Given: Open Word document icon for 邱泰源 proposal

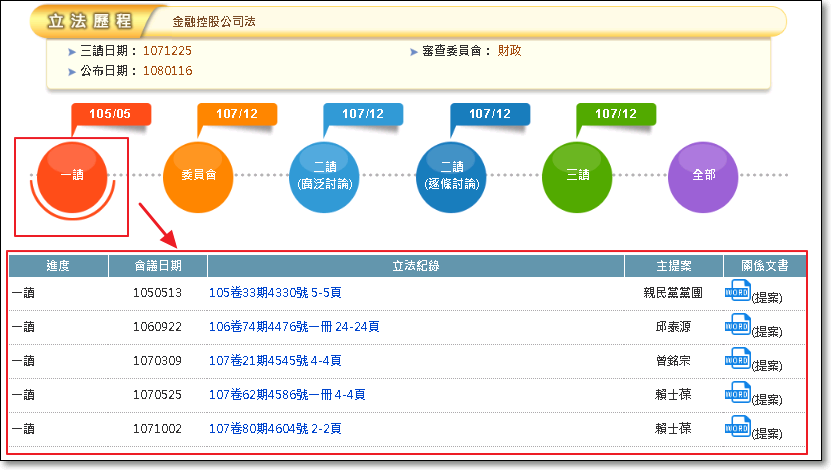Looking at the screenshot, I should [737, 324].
